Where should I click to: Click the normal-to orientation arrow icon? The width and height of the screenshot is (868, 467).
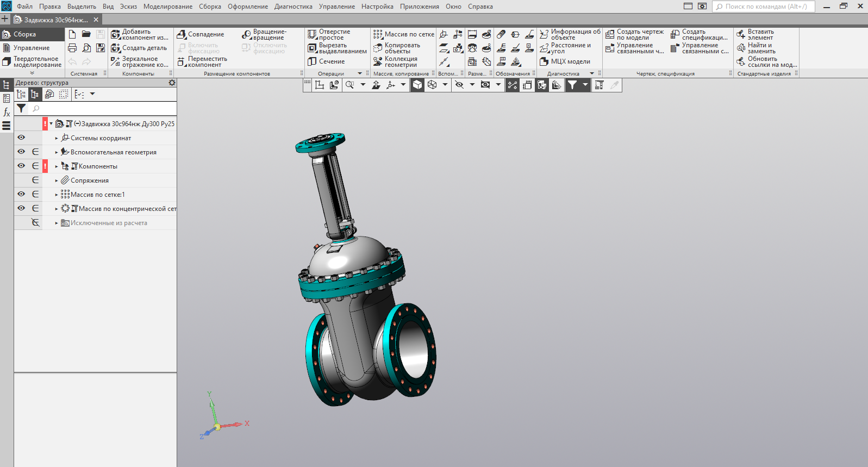point(376,85)
